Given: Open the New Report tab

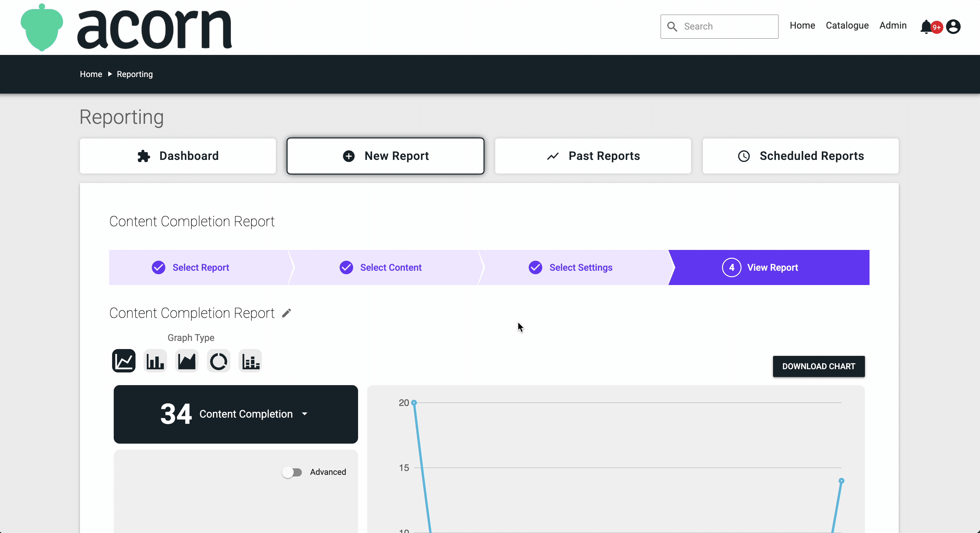Looking at the screenshot, I should tap(385, 156).
